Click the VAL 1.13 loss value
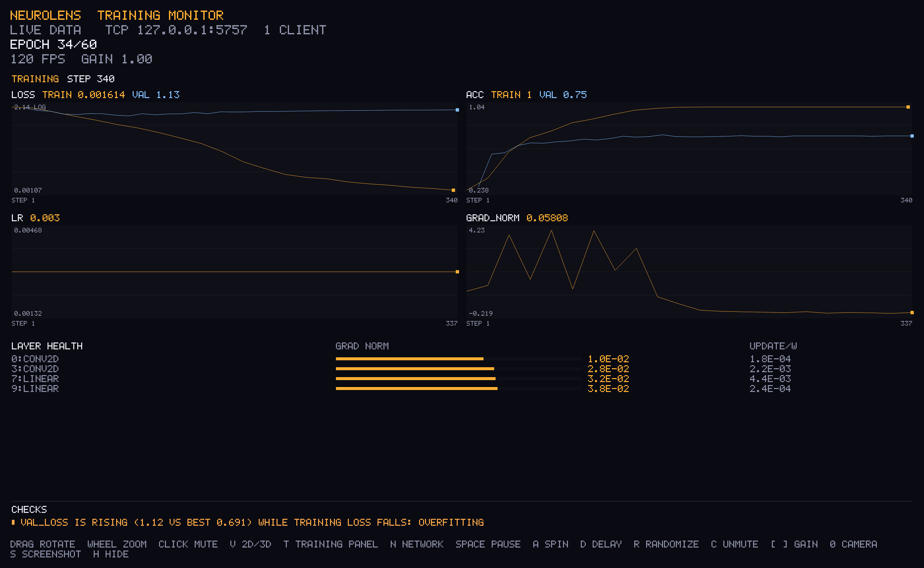The image size is (924, 568). click(156, 95)
